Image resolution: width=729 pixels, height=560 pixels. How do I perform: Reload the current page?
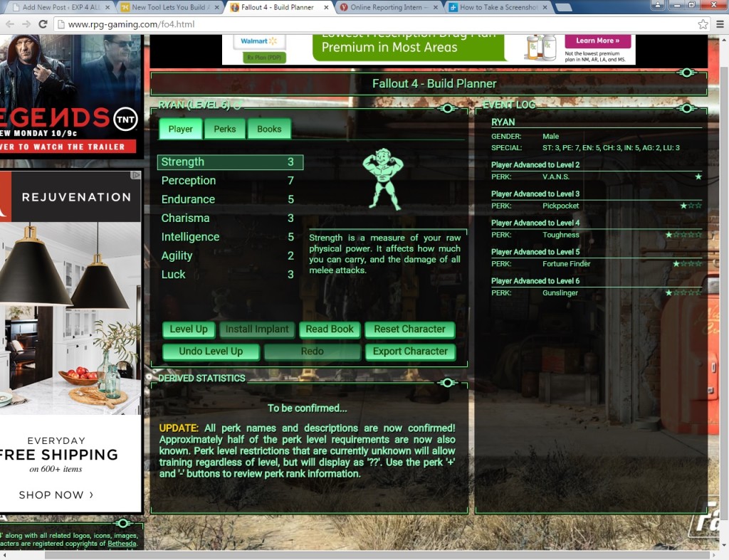pyautogui.click(x=43, y=24)
